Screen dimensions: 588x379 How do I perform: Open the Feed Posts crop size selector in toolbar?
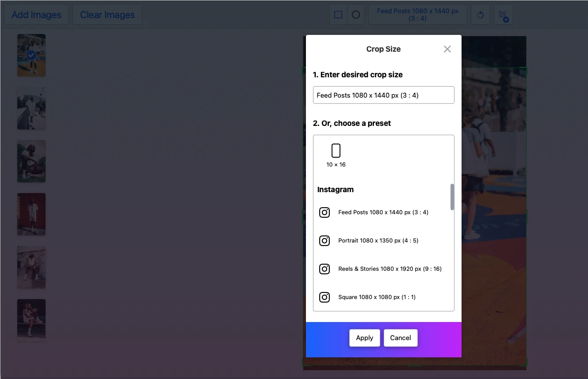(x=417, y=15)
